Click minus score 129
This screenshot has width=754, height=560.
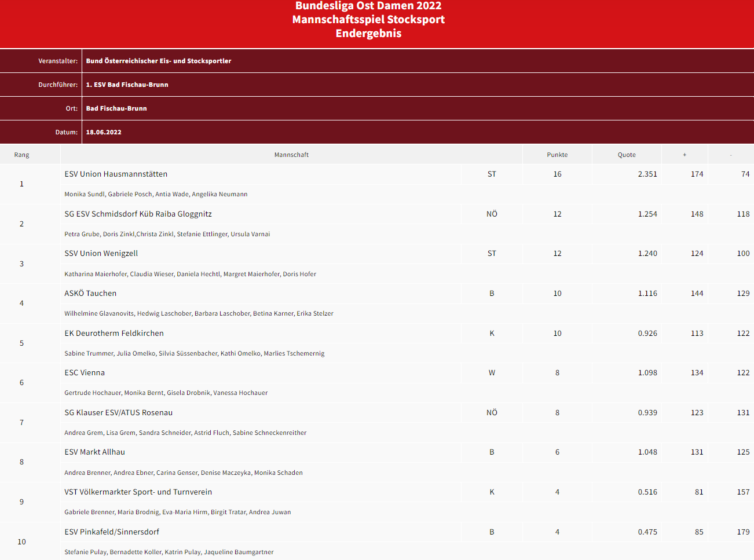[744, 293]
